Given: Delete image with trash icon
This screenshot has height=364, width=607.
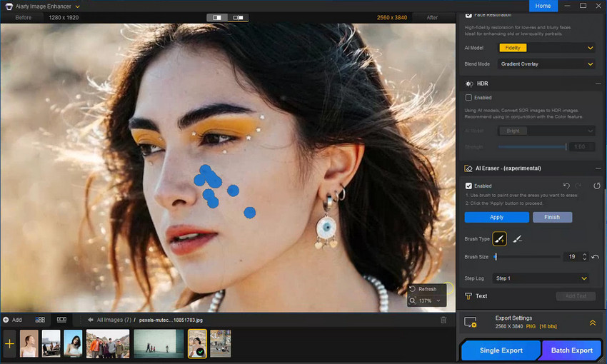Looking at the screenshot, I should 443,320.
